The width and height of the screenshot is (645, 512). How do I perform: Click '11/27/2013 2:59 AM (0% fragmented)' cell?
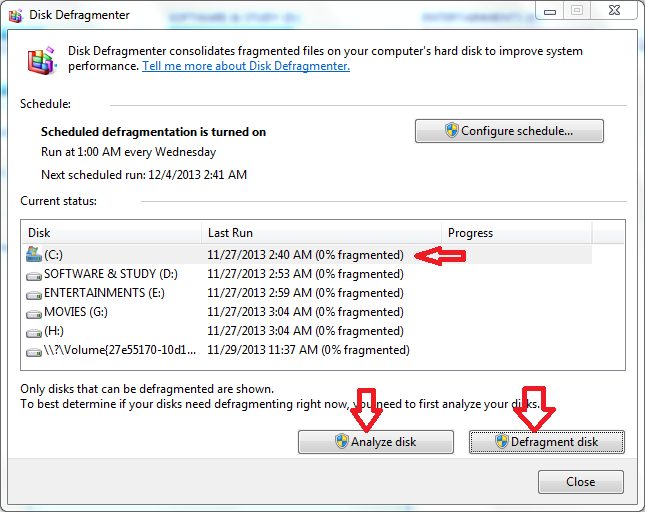pos(305,293)
